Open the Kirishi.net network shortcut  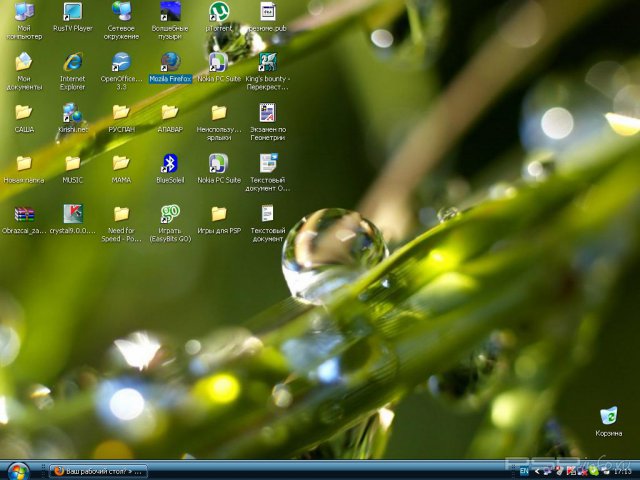[x=72, y=112]
